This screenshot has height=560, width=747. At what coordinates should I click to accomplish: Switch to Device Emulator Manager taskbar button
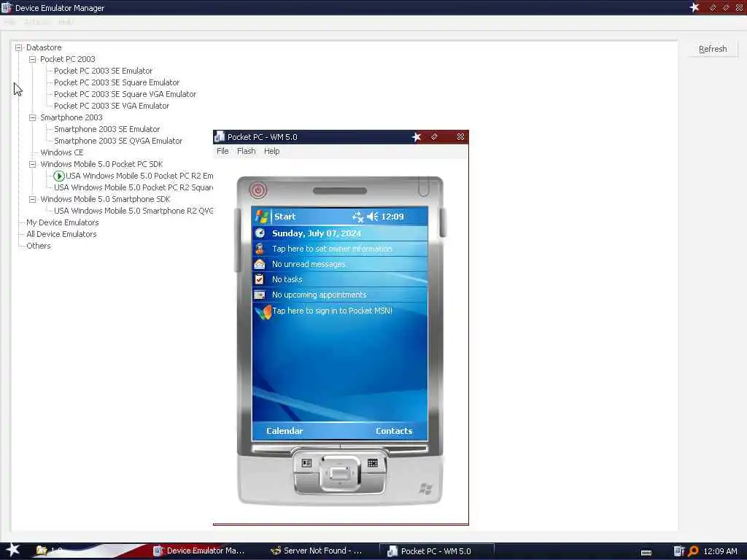(199, 551)
